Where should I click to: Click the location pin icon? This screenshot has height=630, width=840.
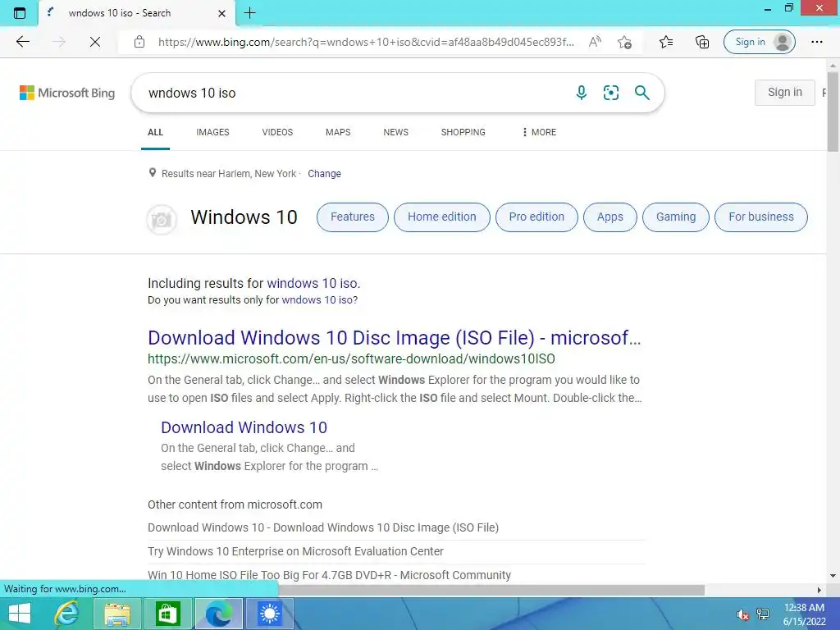pyautogui.click(x=152, y=173)
